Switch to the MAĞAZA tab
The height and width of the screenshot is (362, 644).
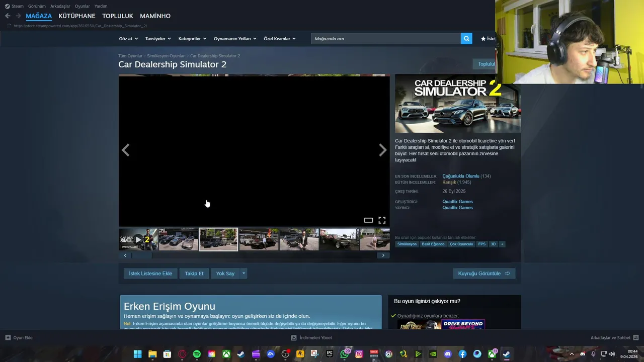tap(39, 16)
